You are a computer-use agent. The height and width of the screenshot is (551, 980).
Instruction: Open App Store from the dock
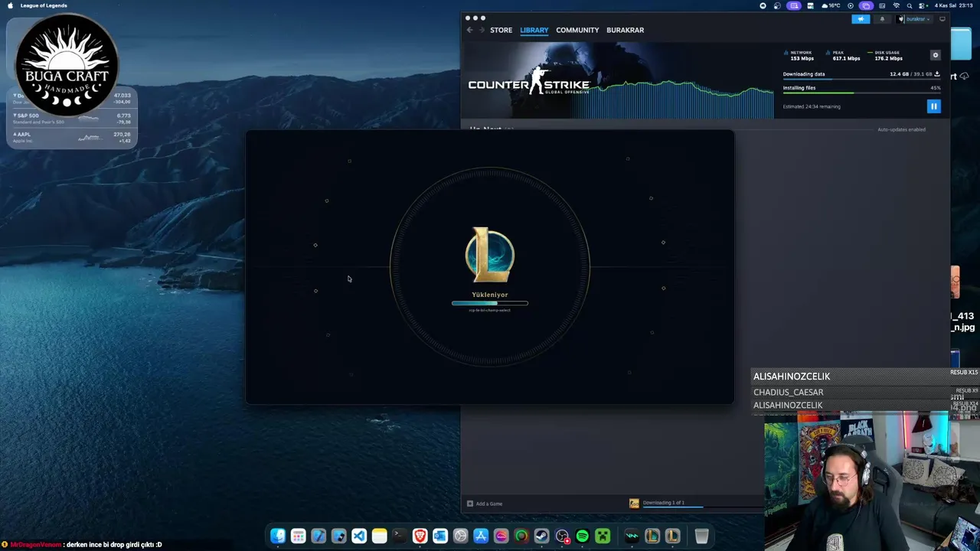pos(481,536)
